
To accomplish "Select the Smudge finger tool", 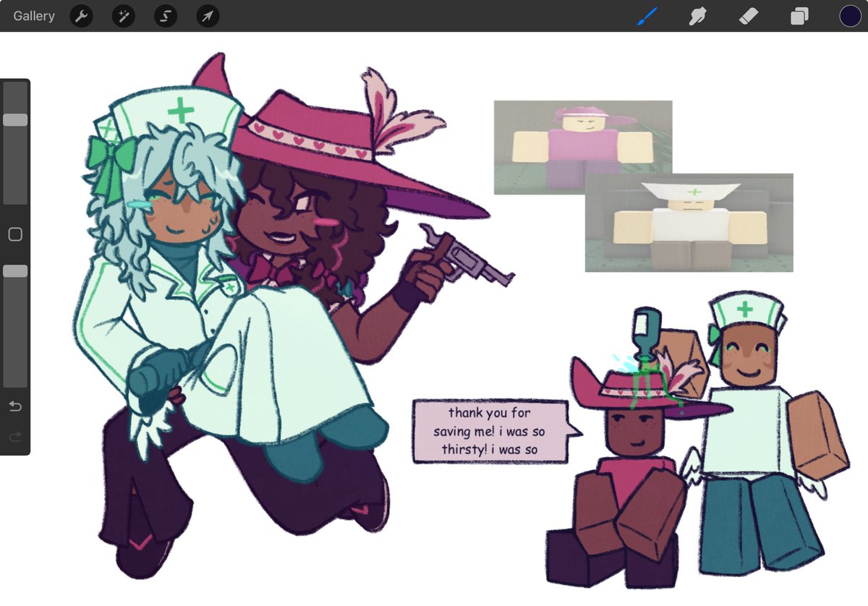I will click(697, 16).
